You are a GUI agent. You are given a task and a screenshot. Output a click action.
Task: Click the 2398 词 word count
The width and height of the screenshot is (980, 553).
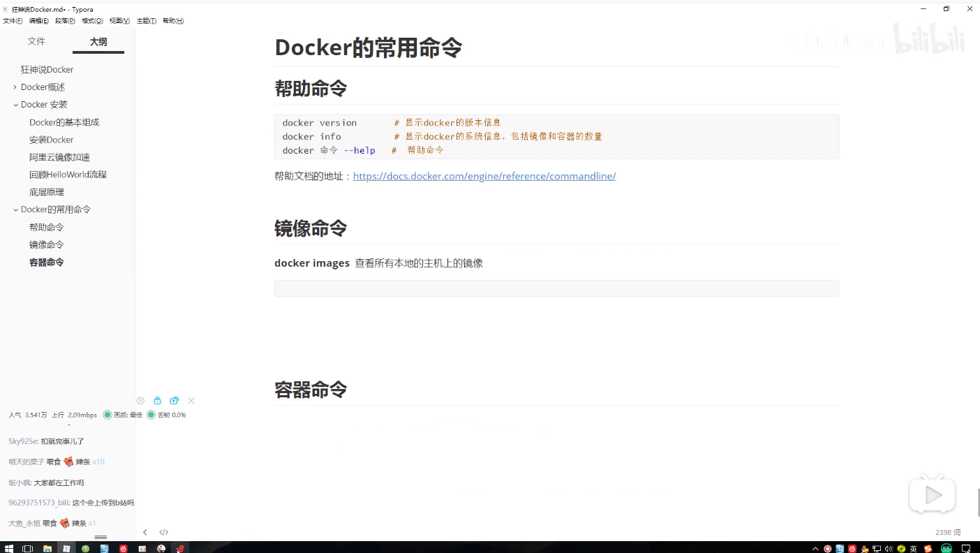(x=948, y=532)
